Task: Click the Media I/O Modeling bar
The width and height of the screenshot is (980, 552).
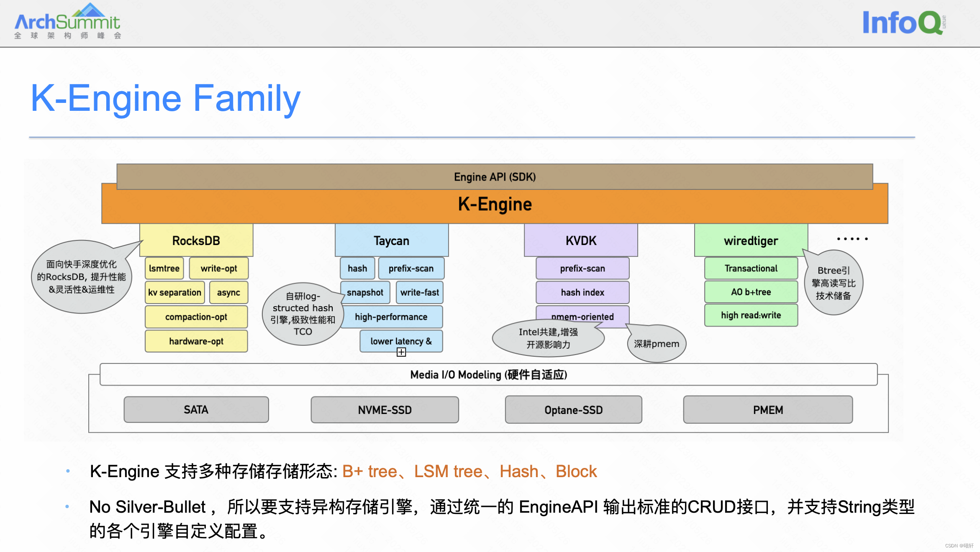Action: (x=489, y=375)
